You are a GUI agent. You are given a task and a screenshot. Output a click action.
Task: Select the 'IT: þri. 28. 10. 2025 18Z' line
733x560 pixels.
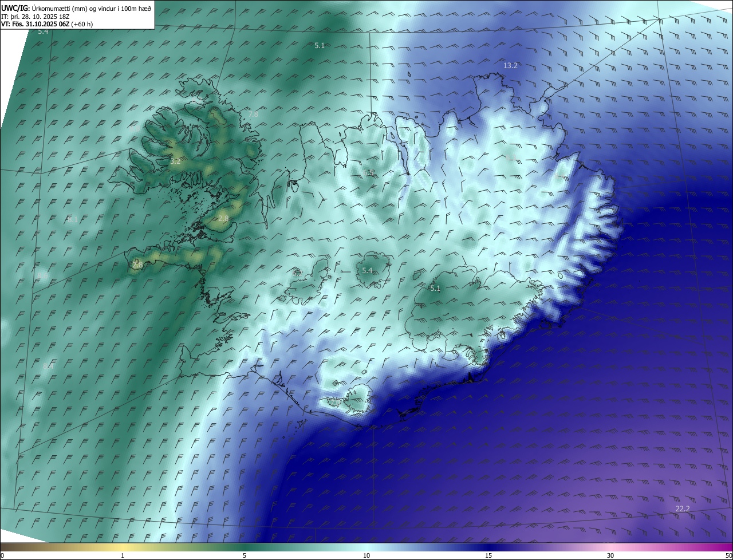pyautogui.click(x=36, y=16)
